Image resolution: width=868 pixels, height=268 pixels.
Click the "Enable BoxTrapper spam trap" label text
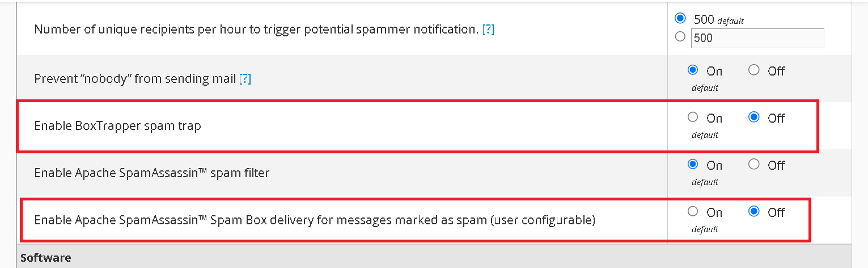[x=117, y=125]
